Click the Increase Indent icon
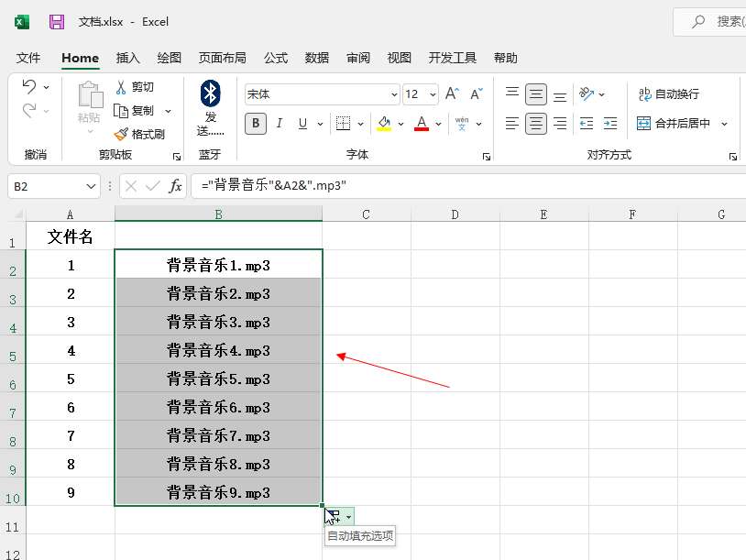This screenshot has width=746, height=560. pyautogui.click(x=610, y=124)
